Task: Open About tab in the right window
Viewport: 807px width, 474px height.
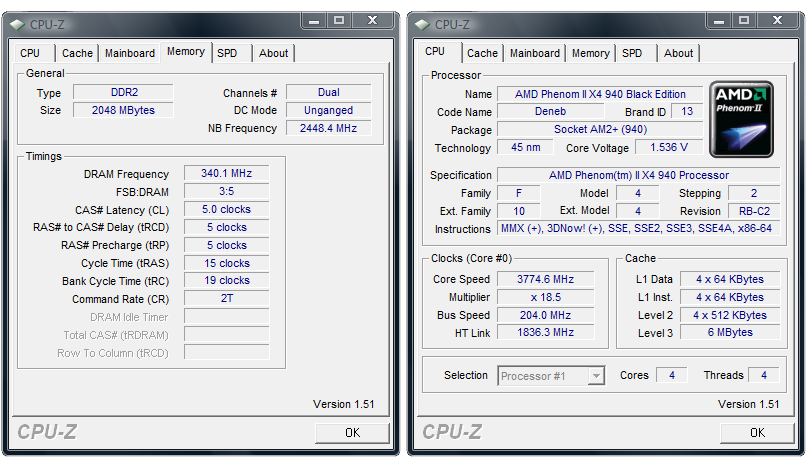Action: (x=678, y=54)
